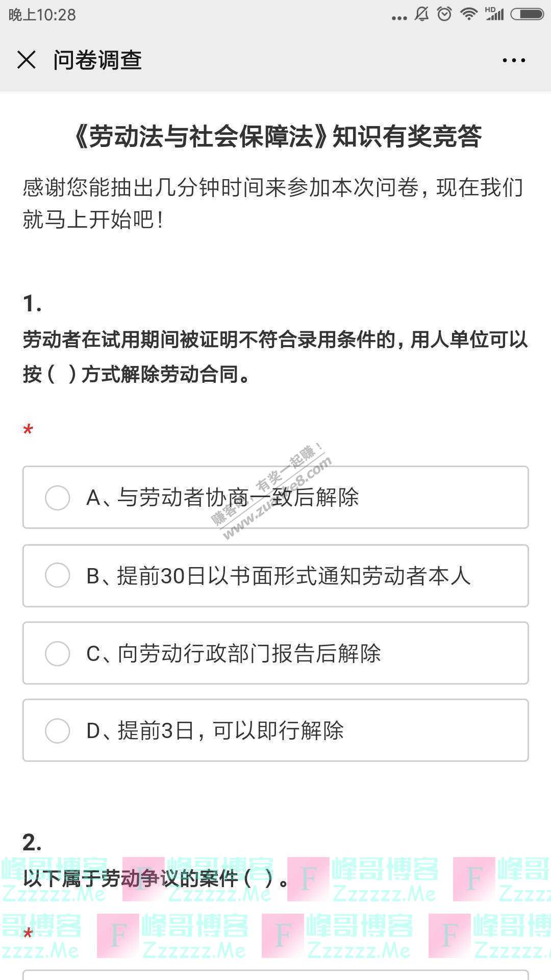The width and height of the screenshot is (551, 980).
Task: Tap the alarm clock status icon
Action: point(444,14)
